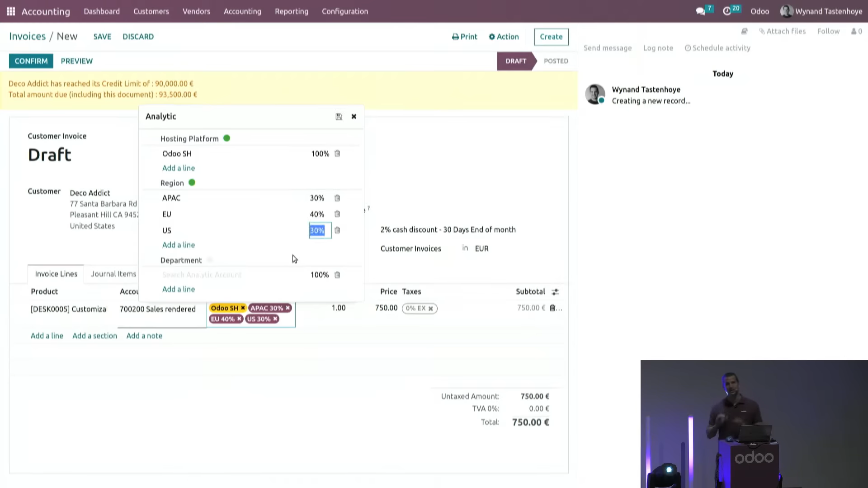Edit the US region percentage field

320,230
